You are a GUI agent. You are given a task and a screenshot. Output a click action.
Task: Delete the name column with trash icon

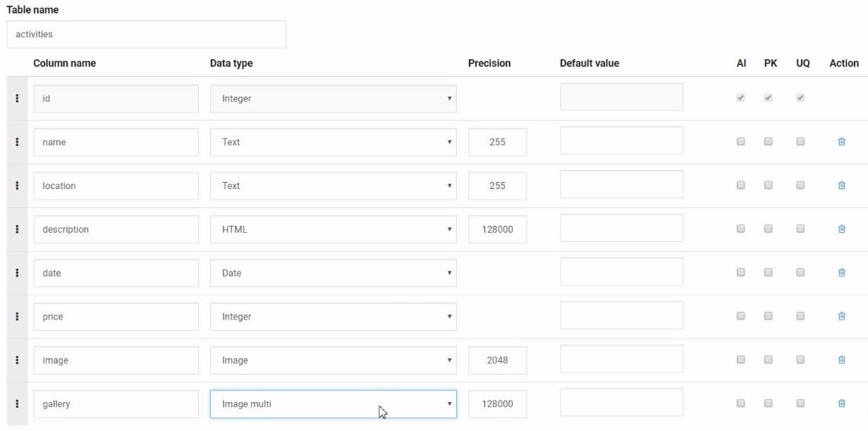[x=841, y=142]
